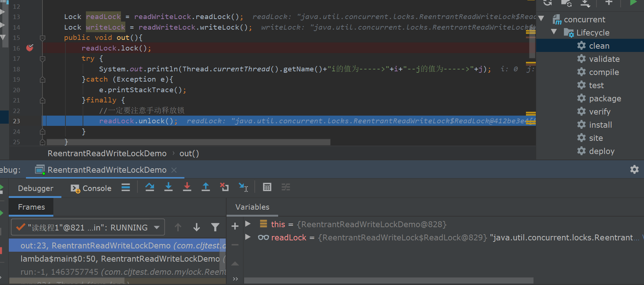The width and height of the screenshot is (644, 285).
Task: Close the ReentrantReadWriteLockDemo debug tab
Action: click(174, 170)
